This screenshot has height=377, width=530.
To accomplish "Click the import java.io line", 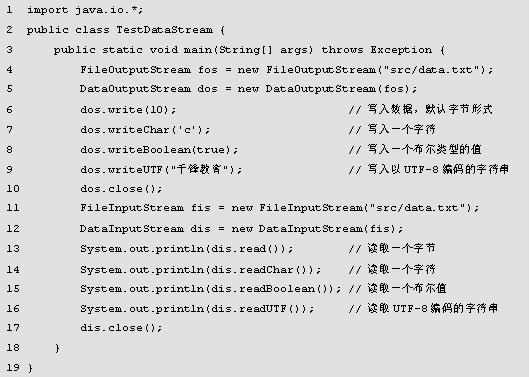I will point(85,10).
